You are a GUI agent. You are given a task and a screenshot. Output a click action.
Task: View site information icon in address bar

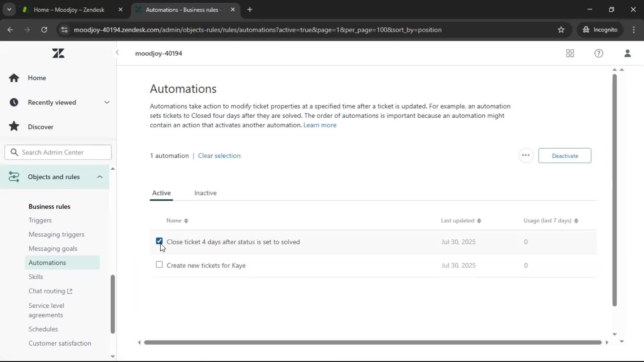pos(64,30)
